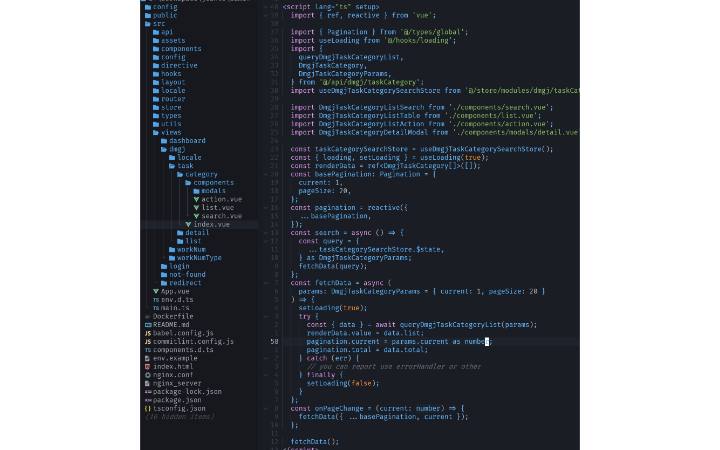Click the HTML icon of index.html

pos(148,366)
